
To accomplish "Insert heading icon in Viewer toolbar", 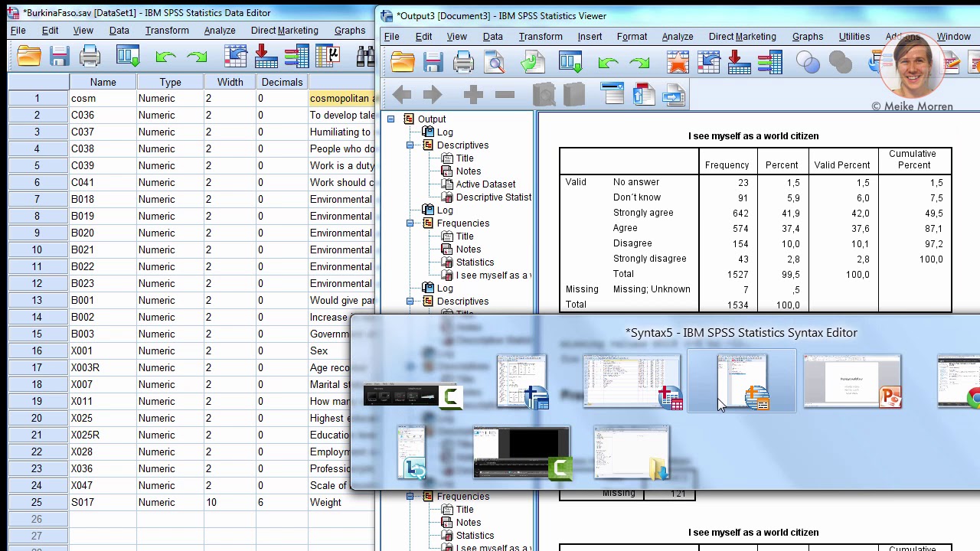I will pos(612,94).
